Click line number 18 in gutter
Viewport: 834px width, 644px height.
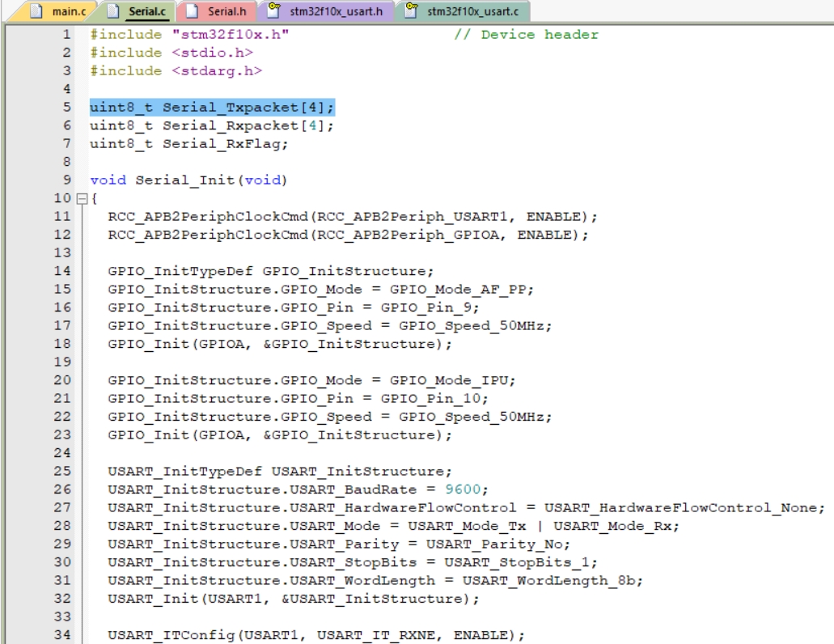coord(61,344)
